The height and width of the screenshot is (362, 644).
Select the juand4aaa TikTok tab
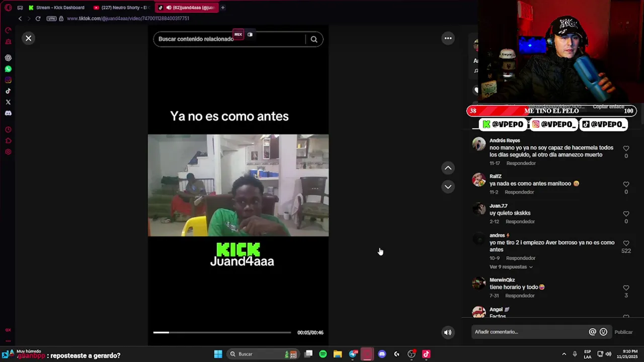pos(186,8)
